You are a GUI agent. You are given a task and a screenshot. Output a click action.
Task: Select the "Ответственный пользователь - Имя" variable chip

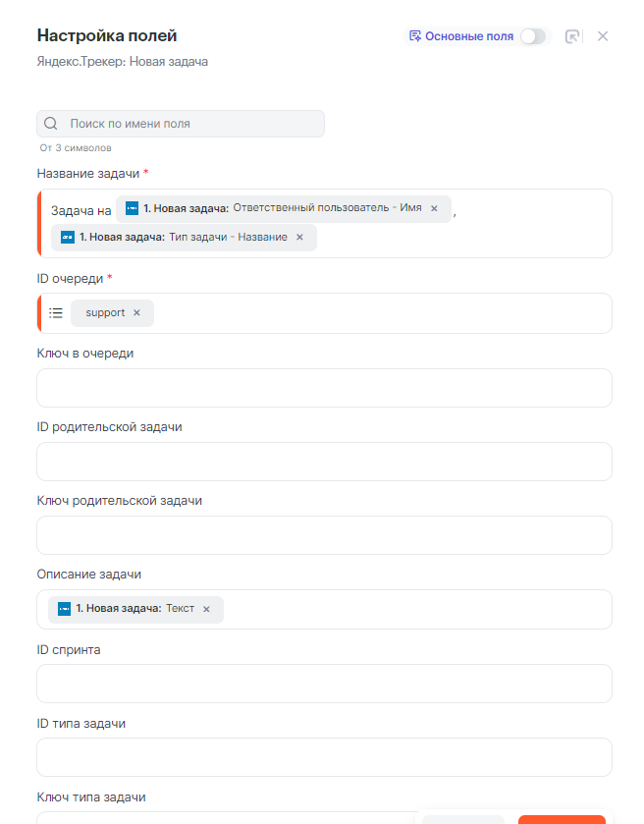pos(280,208)
